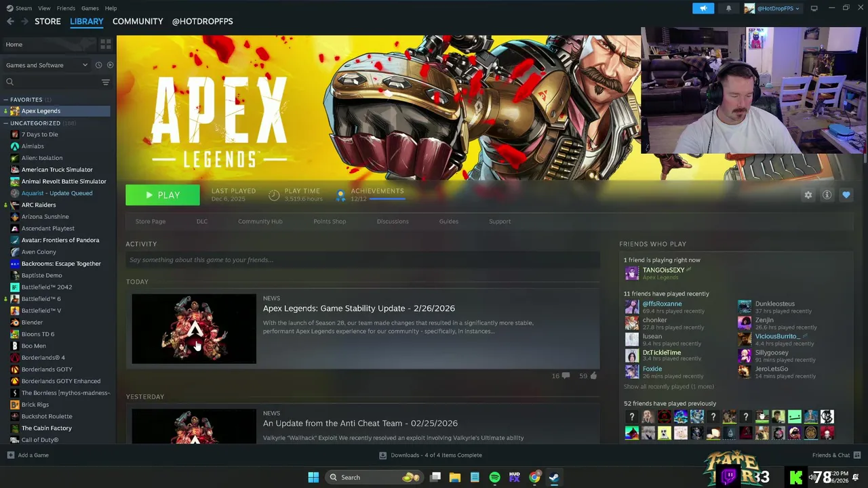Open the DLC link
This screenshot has height=488, width=868.
[202, 222]
